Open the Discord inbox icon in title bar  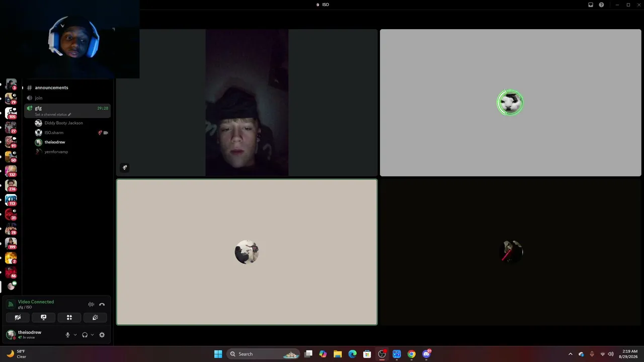click(x=591, y=5)
